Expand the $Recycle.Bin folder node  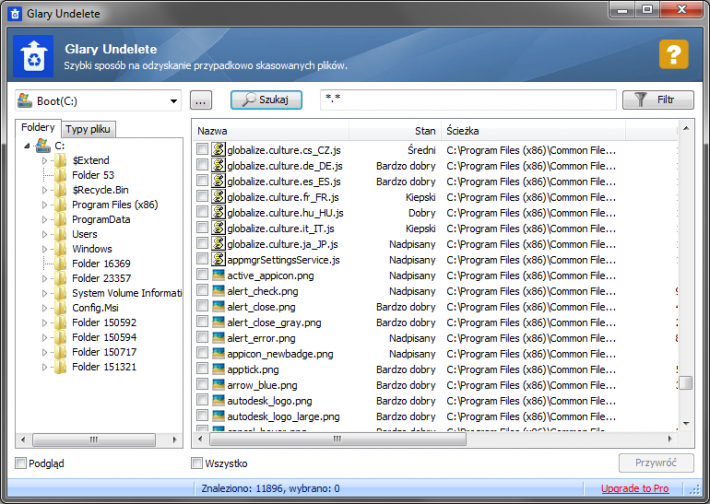(44, 190)
